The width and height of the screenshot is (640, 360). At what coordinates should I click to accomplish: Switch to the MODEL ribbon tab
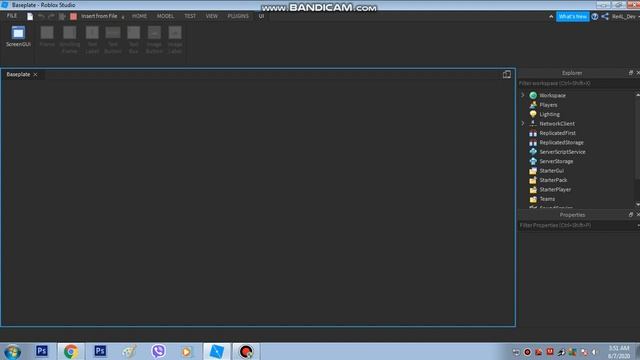click(165, 16)
